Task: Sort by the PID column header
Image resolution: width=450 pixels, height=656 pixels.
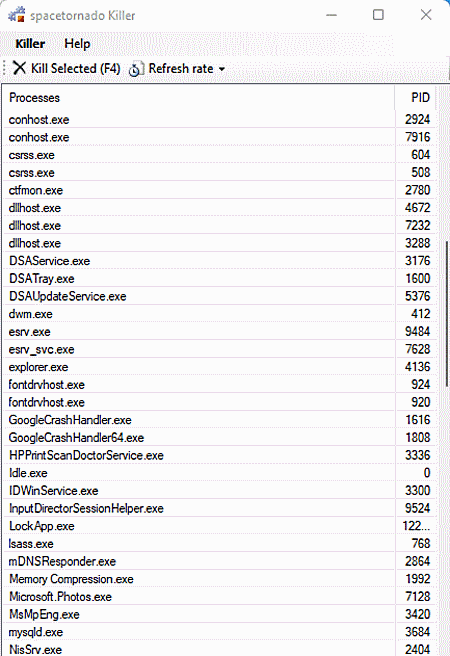Action: coord(415,97)
